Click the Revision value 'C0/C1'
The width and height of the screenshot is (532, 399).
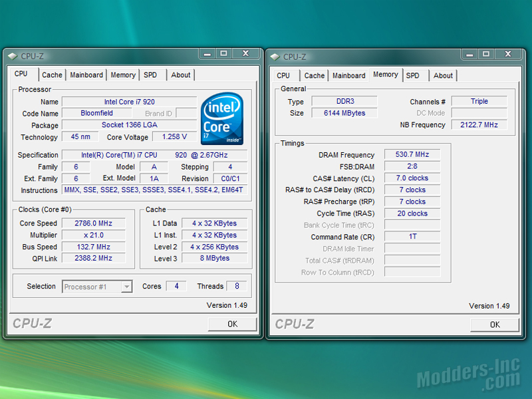[230, 178]
